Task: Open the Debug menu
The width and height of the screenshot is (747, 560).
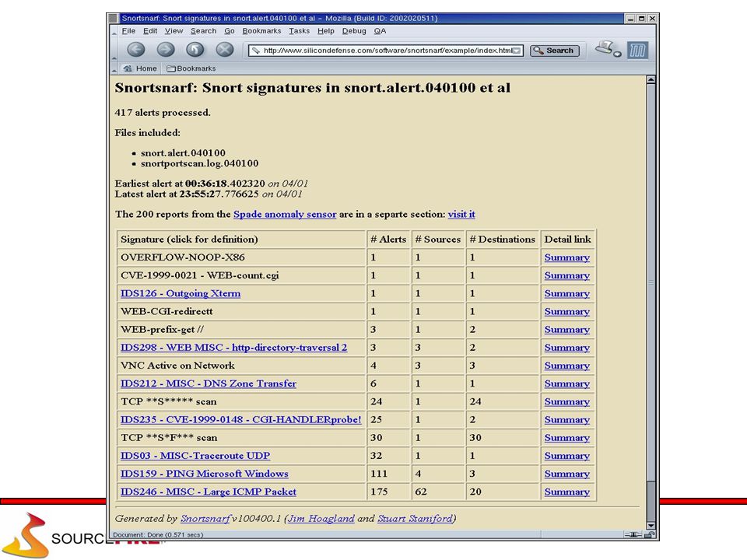Action: tap(354, 31)
